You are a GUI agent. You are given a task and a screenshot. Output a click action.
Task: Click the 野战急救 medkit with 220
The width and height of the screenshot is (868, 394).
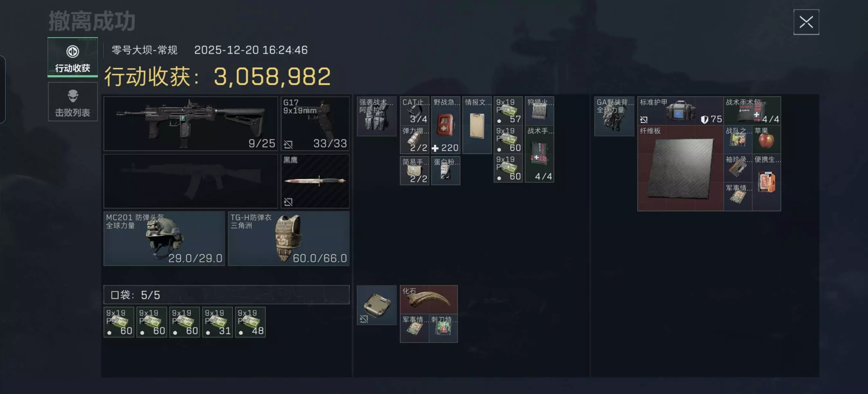point(446,125)
